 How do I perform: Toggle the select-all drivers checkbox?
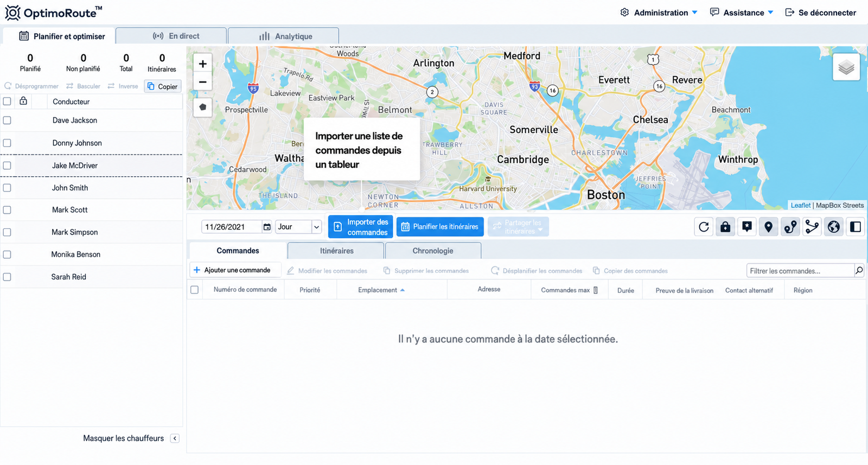pyautogui.click(x=7, y=101)
